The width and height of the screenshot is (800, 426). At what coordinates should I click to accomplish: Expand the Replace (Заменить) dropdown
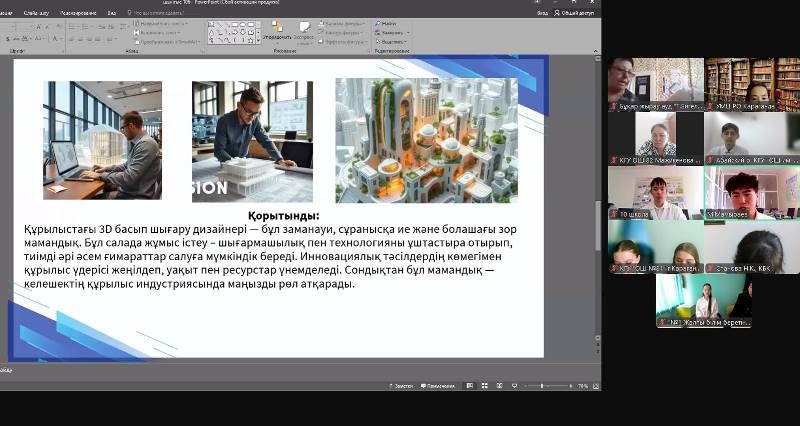(390, 32)
